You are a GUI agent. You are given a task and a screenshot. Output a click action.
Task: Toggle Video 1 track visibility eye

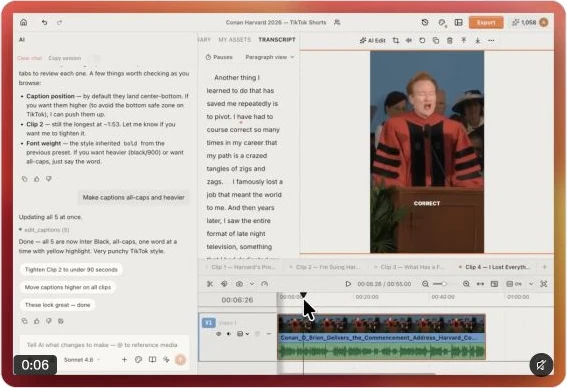pos(218,334)
